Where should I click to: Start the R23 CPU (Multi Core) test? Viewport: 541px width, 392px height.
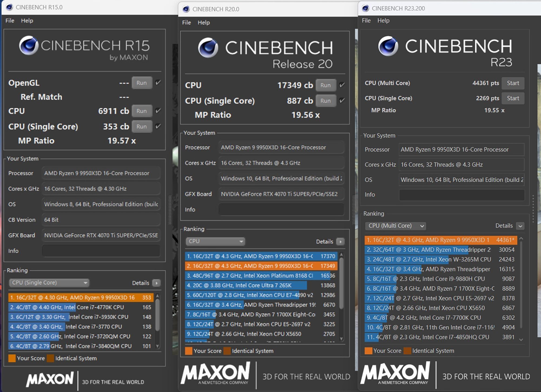(513, 83)
